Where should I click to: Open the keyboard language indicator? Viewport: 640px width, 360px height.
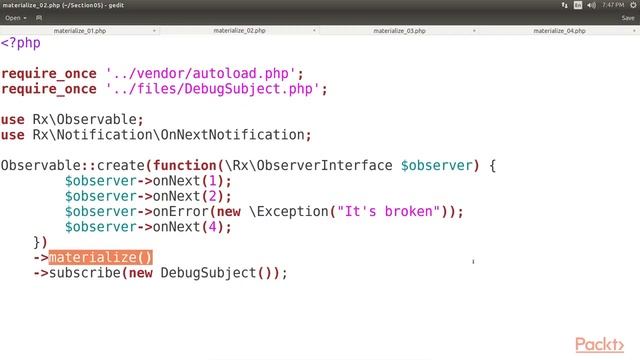[578, 5]
